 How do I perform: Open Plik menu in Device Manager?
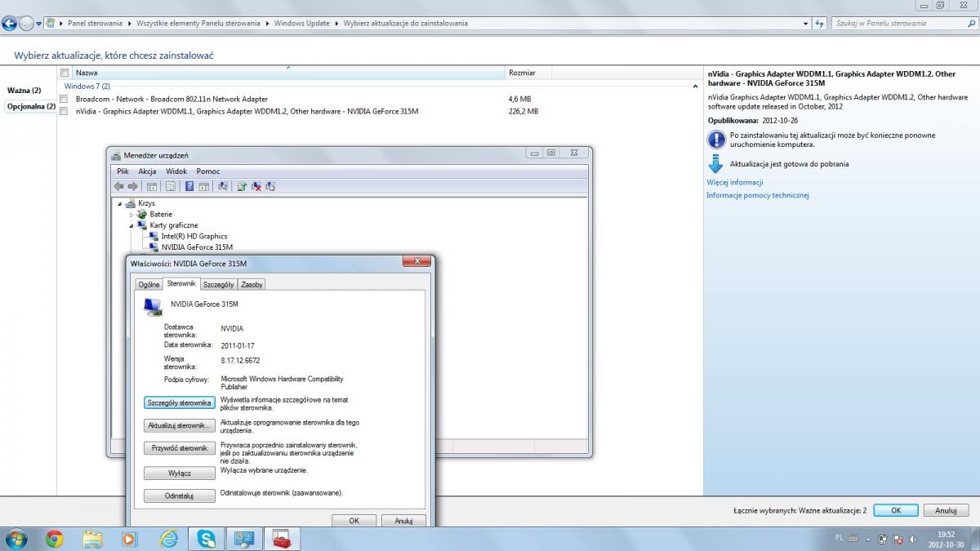[122, 171]
